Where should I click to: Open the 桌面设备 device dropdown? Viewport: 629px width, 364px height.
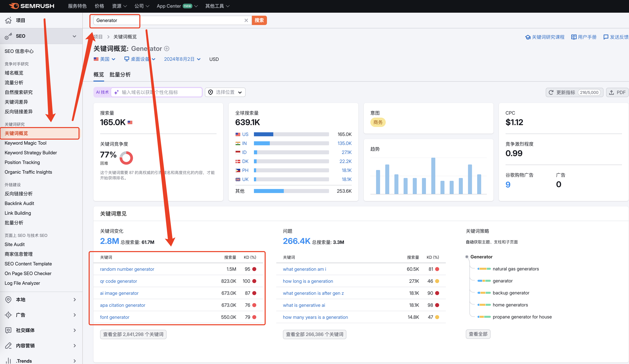point(140,59)
